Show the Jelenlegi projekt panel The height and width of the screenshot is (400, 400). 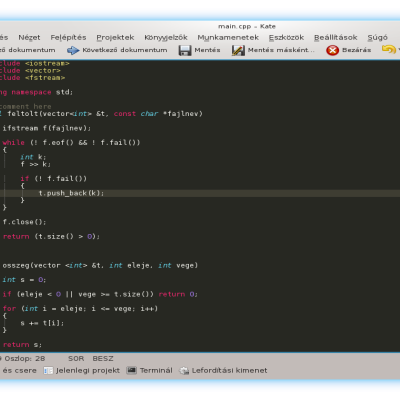(x=88, y=370)
